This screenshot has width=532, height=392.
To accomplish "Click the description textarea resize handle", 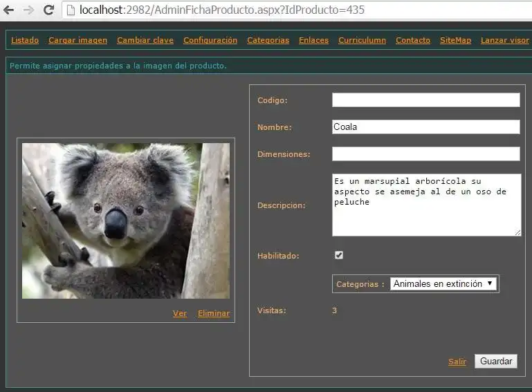I will pos(517,232).
